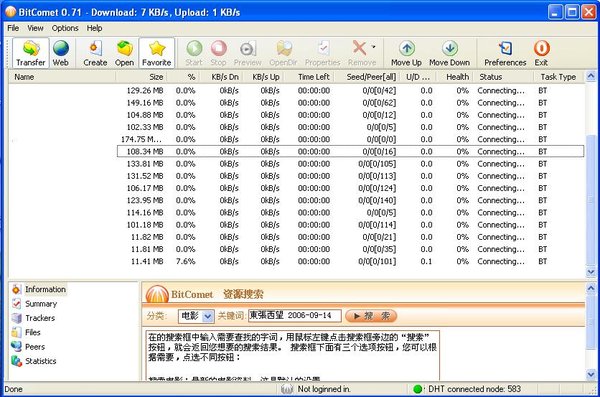Screen dimensions: 600x397
Task: Select the 174.75 M... task row
Action: 297,139
